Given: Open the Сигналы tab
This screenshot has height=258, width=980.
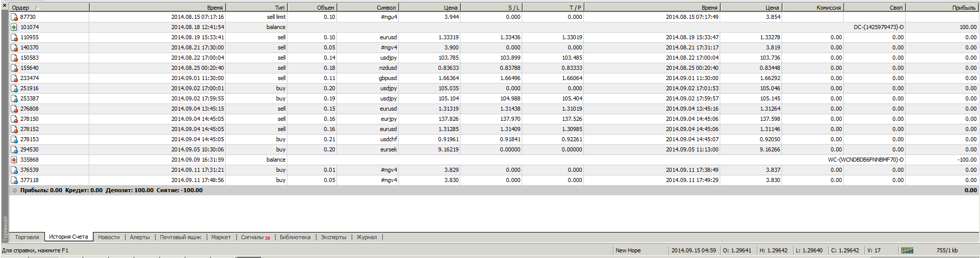Looking at the screenshot, I should 256,237.
